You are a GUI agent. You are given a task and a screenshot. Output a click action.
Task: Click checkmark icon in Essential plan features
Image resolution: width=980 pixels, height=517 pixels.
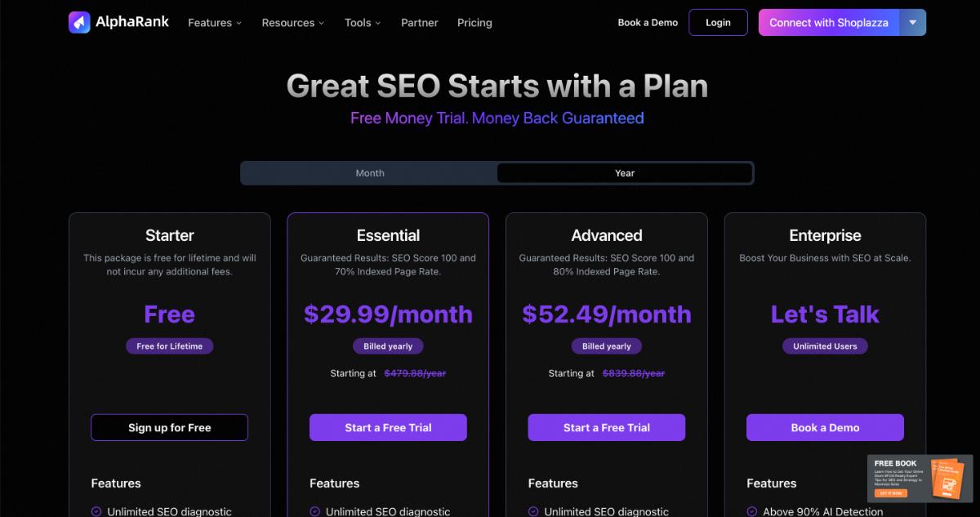(x=315, y=512)
